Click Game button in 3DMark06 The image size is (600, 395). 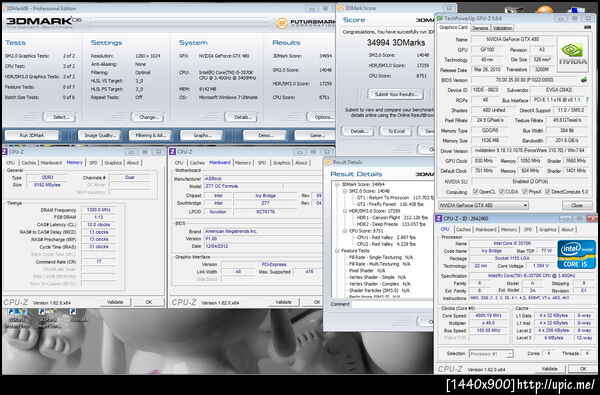click(315, 135)
